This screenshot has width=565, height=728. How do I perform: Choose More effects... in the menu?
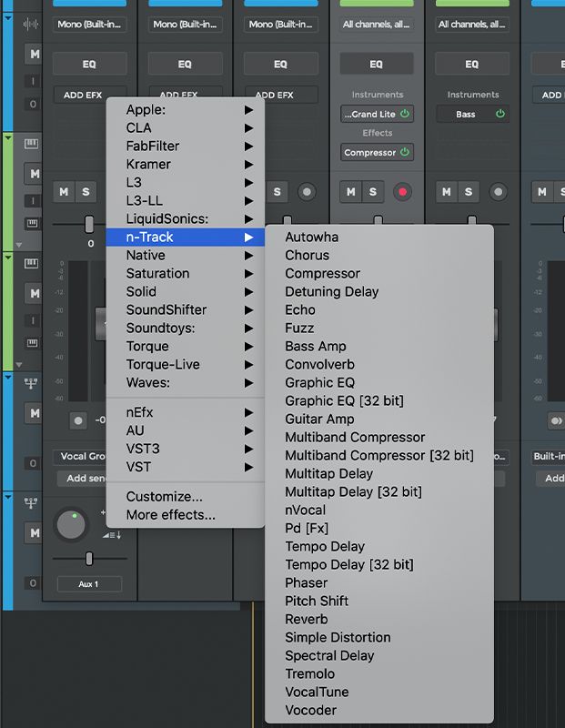pos(186,514)
